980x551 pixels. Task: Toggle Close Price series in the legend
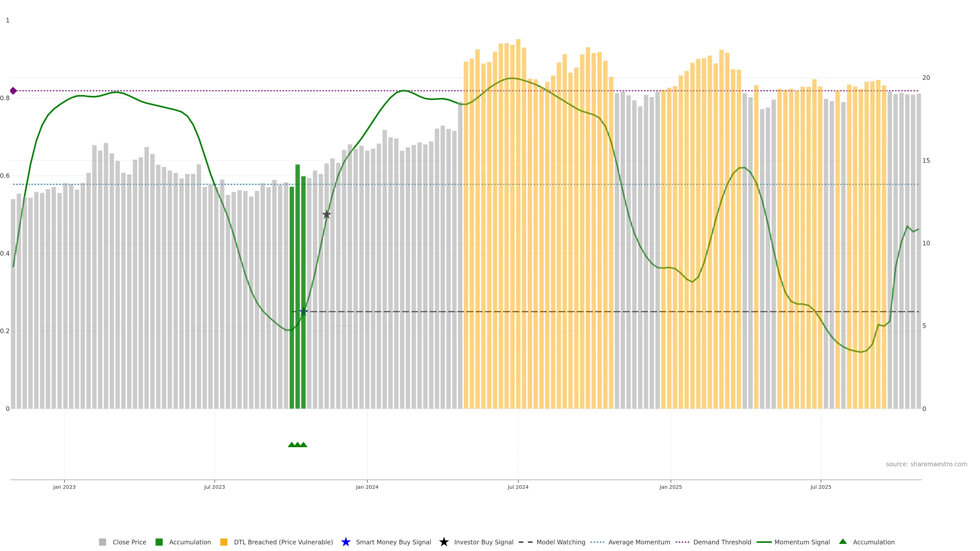(x=129, y=542)
